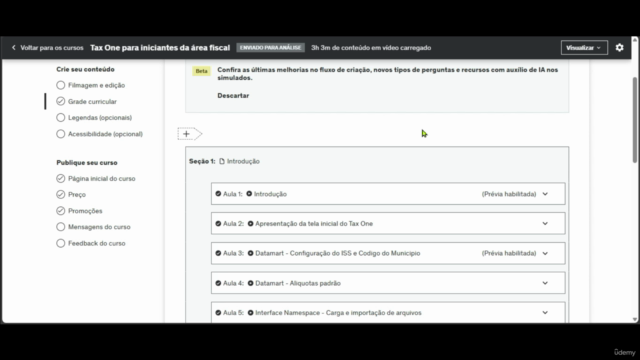Click the scrollbar down arrow
640x360 pixels.
635,319
